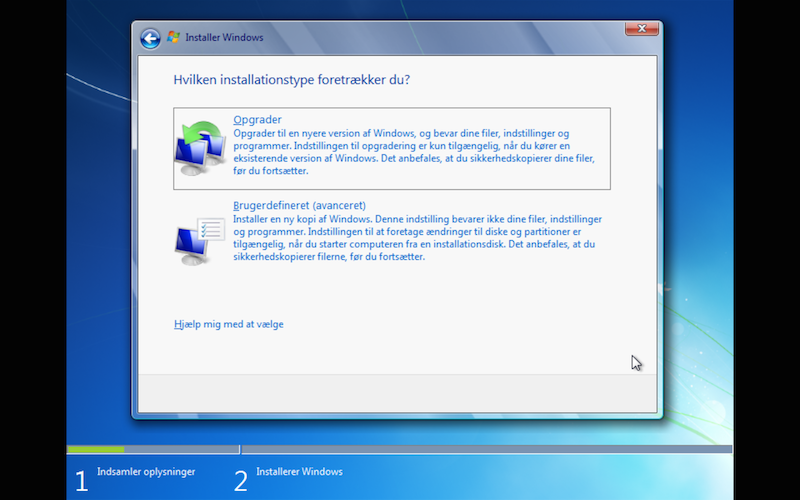Click step 1 Indsamler oplysninger label
Image resolution: width=800 pixels, height=500 pixels.
146,472
